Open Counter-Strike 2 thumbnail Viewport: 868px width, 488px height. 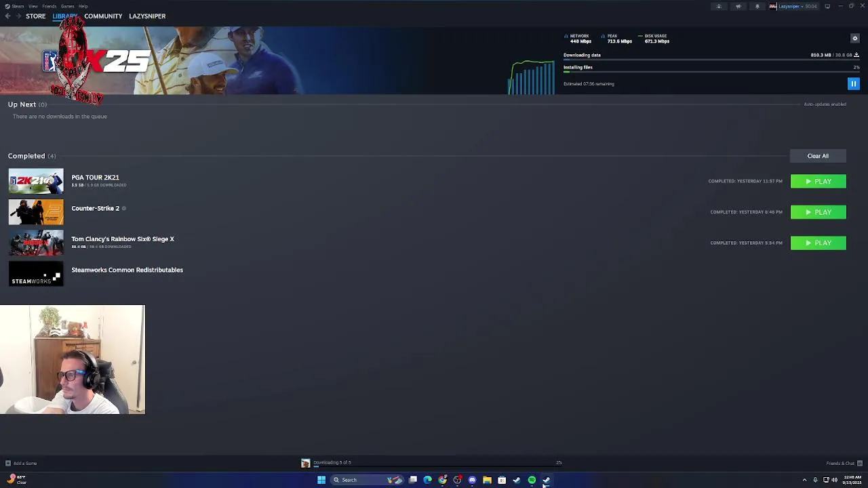[x=36, y=211]
